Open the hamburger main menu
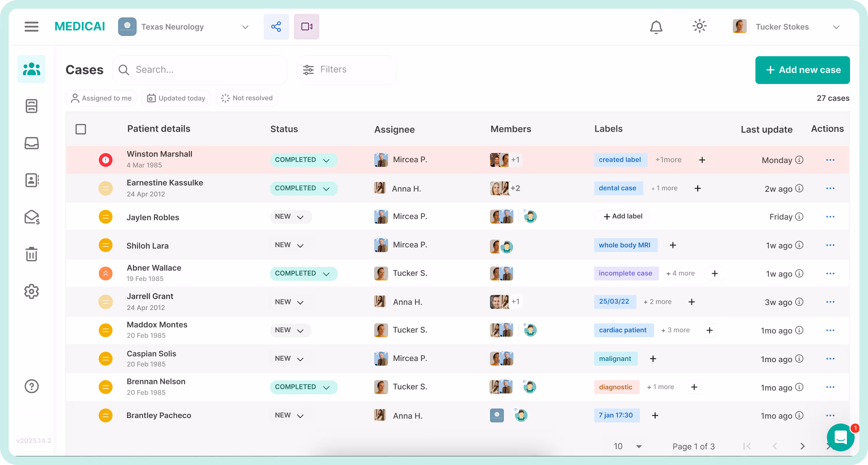 click(x=31, y=27)
